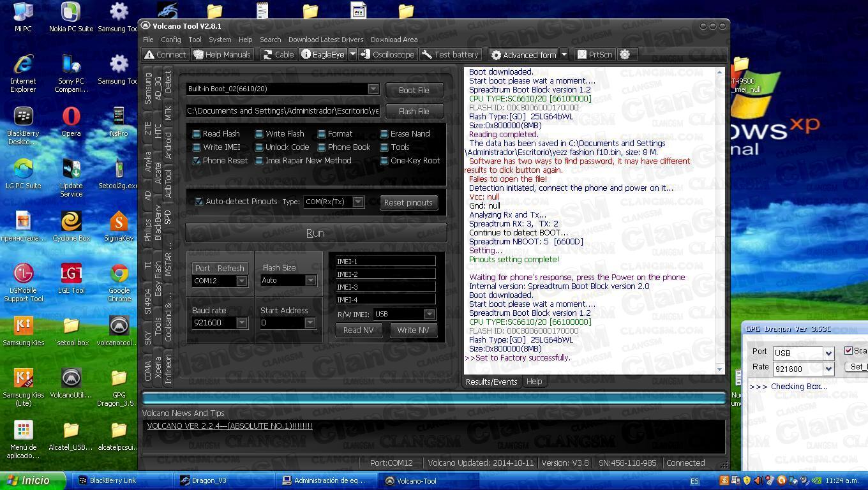This screenshot has width=868, height=490.
Task: Open GPG Dragon Port USB dropdown
Action: (x=828, y=353)
